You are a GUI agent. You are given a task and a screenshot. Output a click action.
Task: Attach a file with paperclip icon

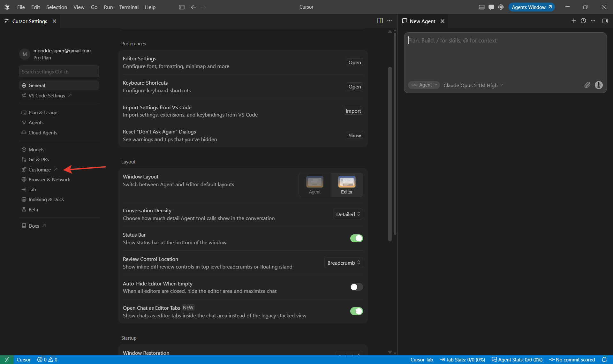[x=587, y=85]
